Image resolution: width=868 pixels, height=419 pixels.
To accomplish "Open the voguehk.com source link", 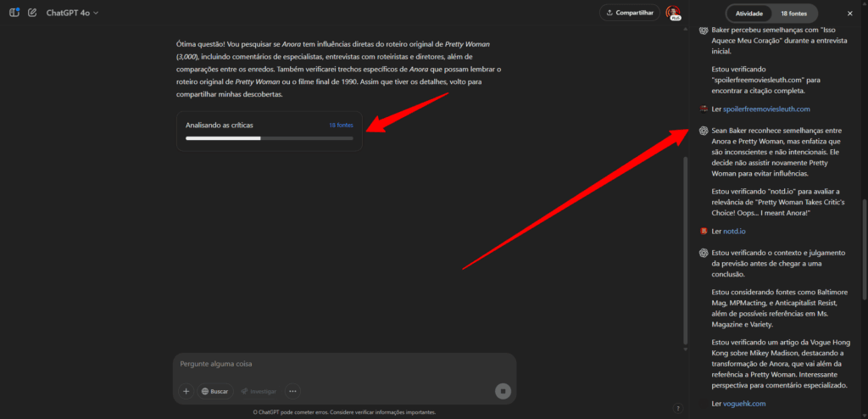I will point(744,404).
